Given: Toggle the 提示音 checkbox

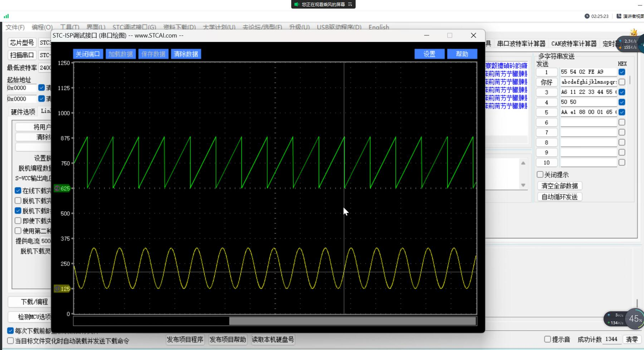Looking at the screenshot, I should tap(547, 339).
